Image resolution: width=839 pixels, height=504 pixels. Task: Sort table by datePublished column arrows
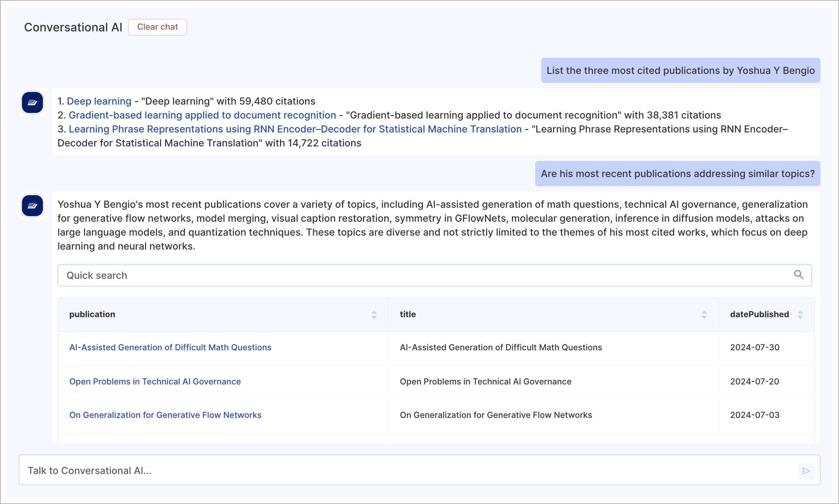tap(800, 315)
